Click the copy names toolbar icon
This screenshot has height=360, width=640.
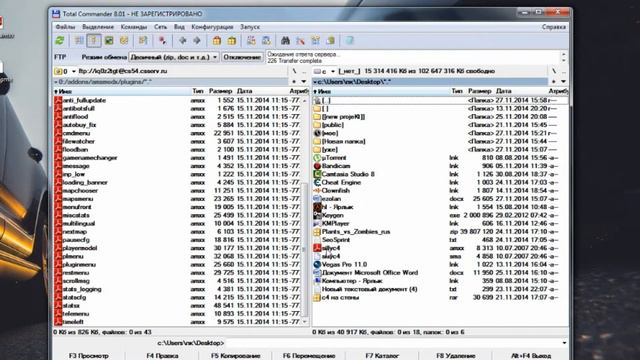331,40
